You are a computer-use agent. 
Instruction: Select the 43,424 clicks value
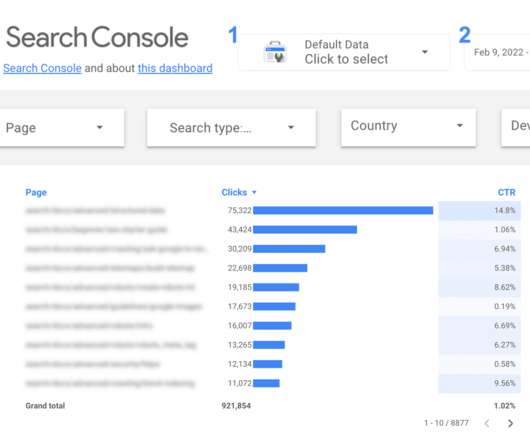point(240,230)
